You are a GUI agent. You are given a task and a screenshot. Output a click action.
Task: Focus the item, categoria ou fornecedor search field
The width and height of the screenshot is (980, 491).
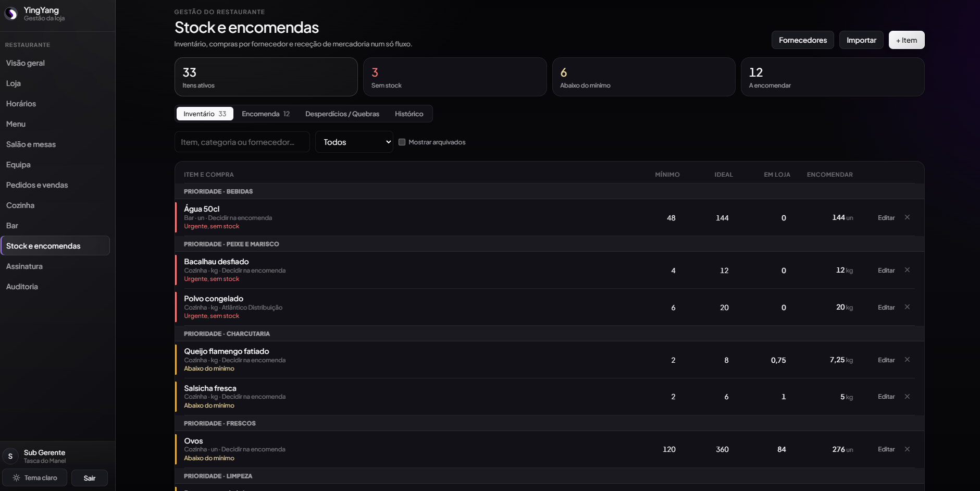pyautogui.click(x=242, y=142)
